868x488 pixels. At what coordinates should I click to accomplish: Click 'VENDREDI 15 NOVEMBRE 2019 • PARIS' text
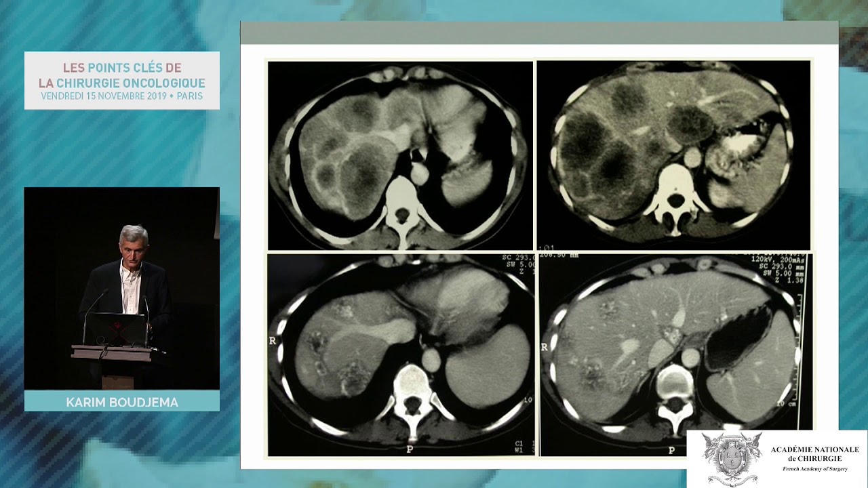122,96
